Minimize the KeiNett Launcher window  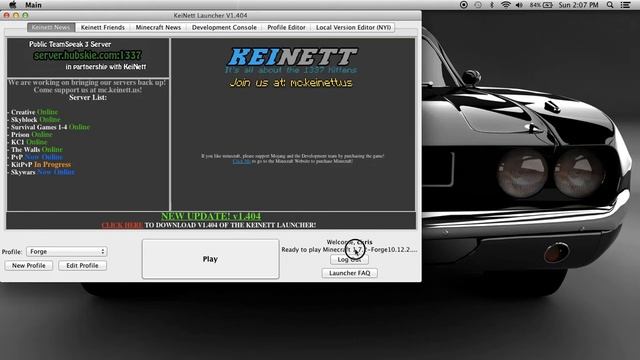pos(16,15)
